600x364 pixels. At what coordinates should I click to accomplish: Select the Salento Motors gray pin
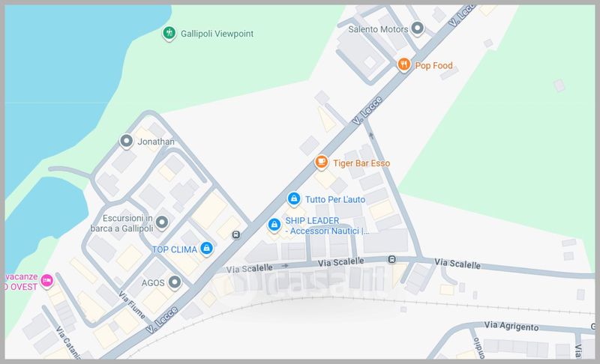417,28
